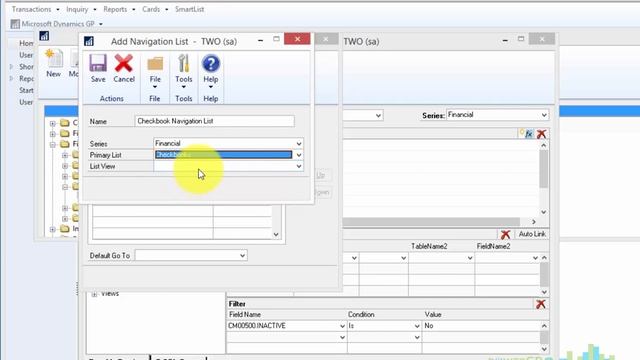Expand the Views tree node
This screenshot has height=360, width=640.
(x=94, y=294)
